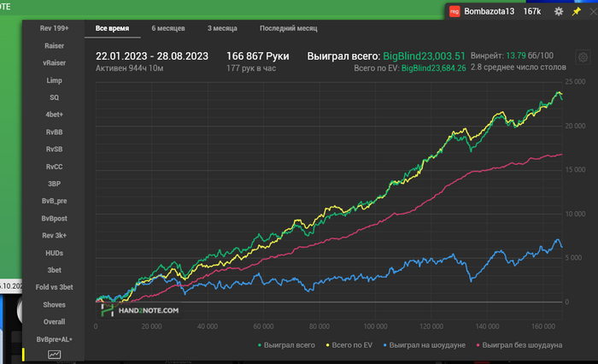Click total winnings BigBlind23,003.51 value
Screen dimensions: 598x364
pyautogui.click(x=424, y=56)
